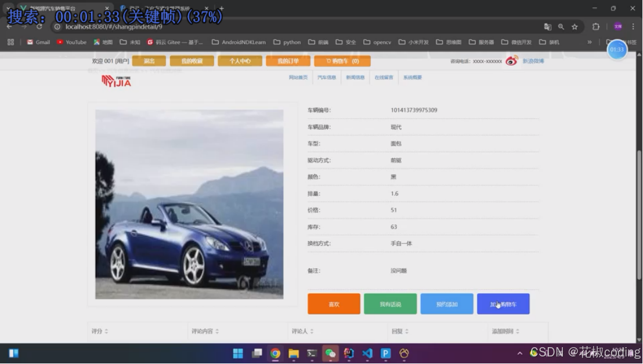Image resolution: width=643 pixels, height=364 pixels.
Task: Open WeChat from the taskbar
Action: coord(331,354)
